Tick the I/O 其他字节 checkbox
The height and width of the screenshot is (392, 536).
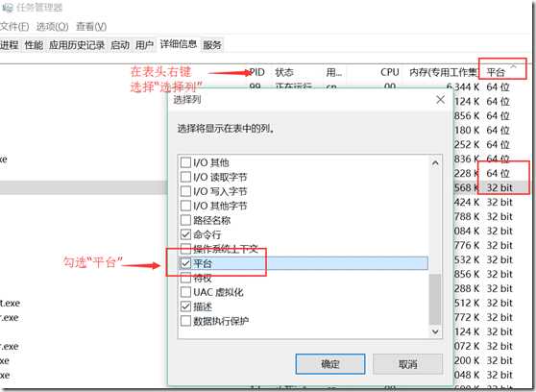(185, 206)
